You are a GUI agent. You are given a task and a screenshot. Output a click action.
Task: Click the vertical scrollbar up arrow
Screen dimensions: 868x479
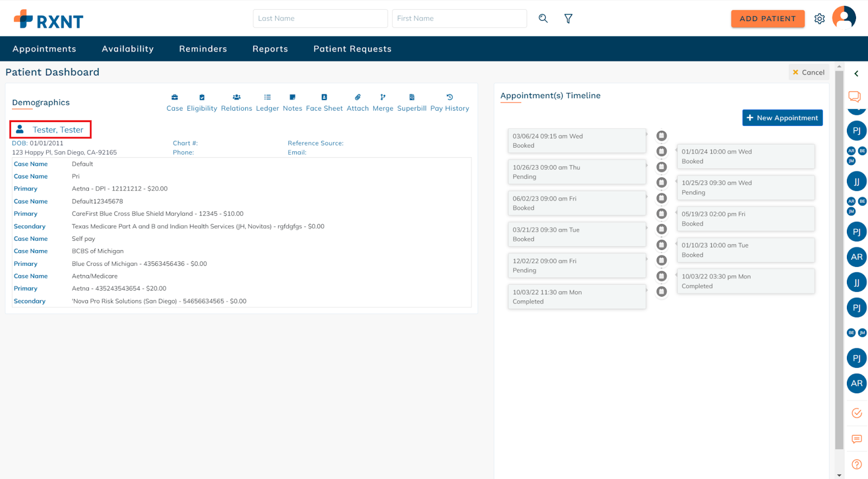[839, 67]
